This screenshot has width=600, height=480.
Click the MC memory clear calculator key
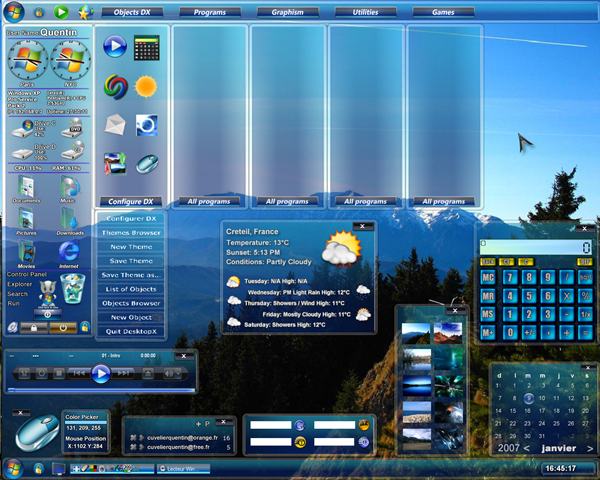[x=488, y=278]
